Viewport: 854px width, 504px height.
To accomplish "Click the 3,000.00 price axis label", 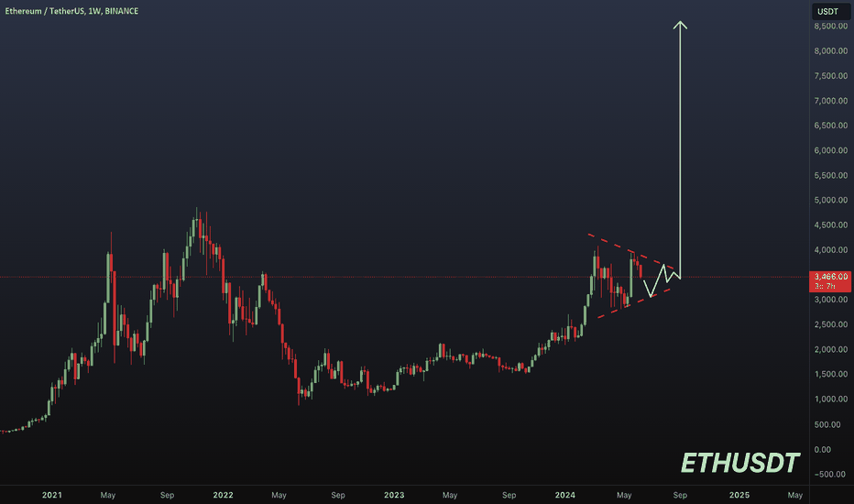I will coord(830,300).
